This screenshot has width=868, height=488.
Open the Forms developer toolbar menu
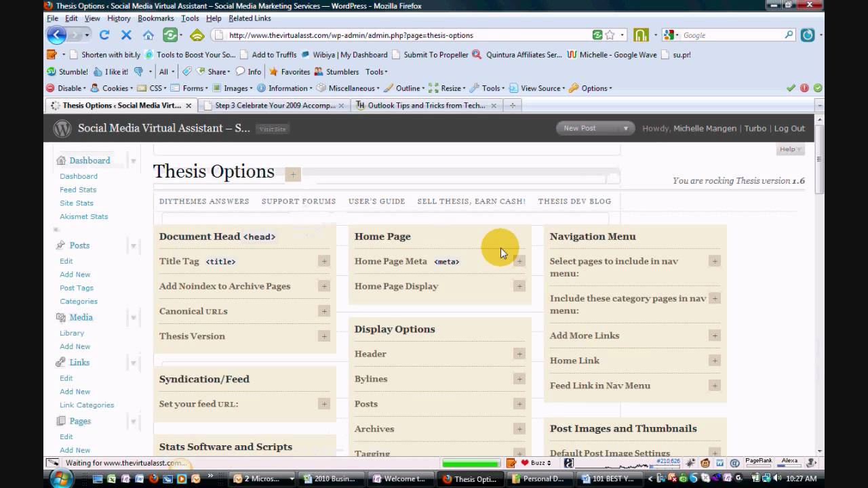pos(189,88)
